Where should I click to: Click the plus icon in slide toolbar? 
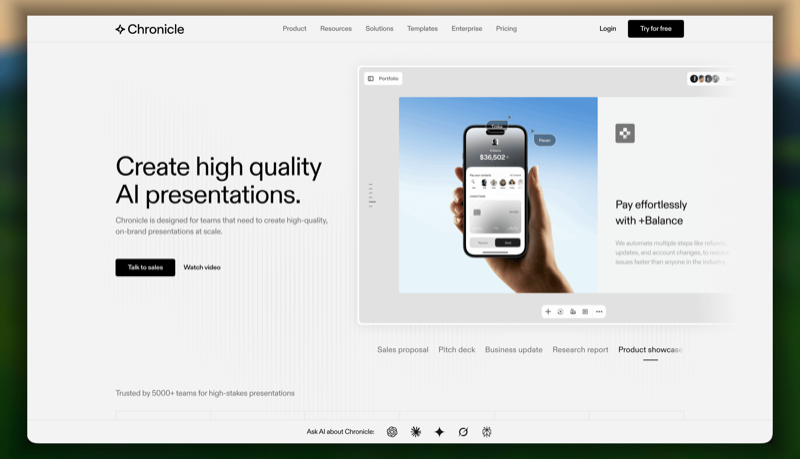coord(548,312)
